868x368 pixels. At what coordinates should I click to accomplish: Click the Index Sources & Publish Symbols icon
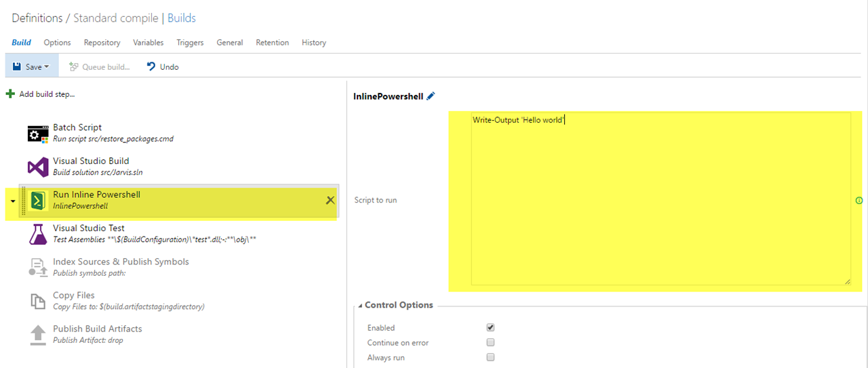pyautogui.click(x=38, y=268)
